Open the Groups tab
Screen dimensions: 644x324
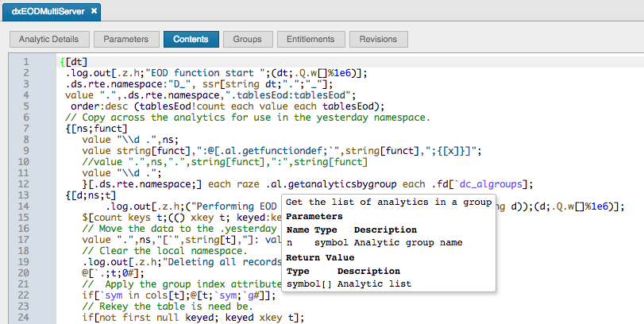click(x=247, y=40)
